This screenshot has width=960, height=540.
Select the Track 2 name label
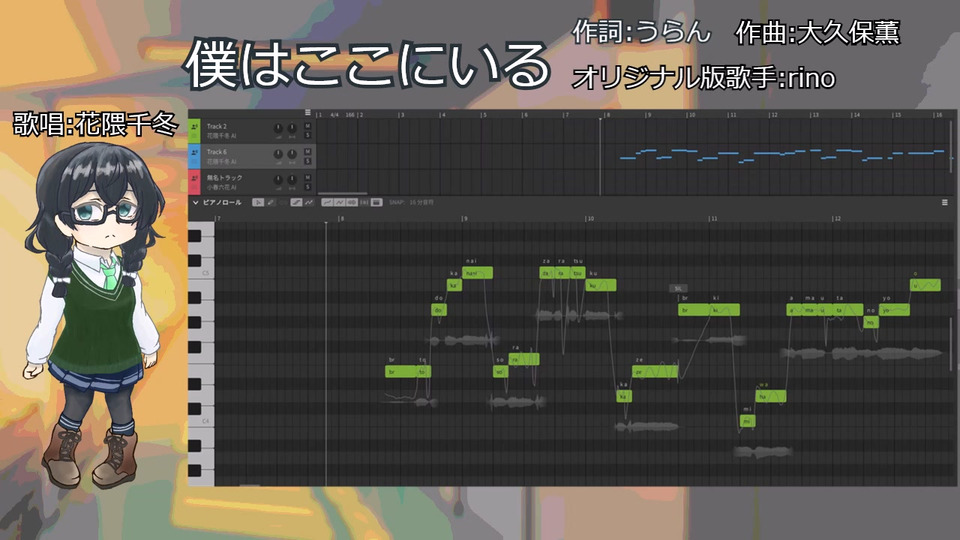click(x=217, y=126)
